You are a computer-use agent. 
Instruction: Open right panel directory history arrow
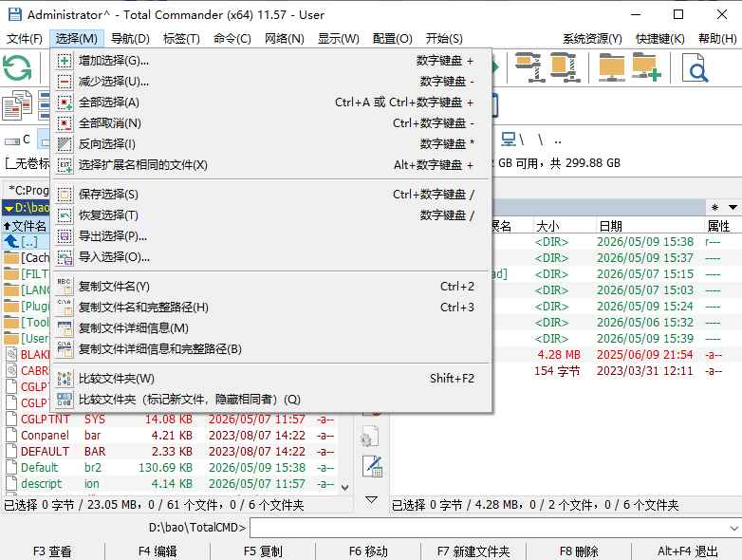point(733,207)
